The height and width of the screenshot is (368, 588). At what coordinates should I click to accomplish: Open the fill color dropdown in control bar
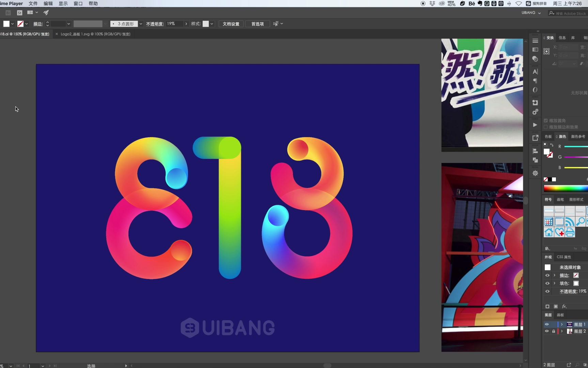[13, 24]
